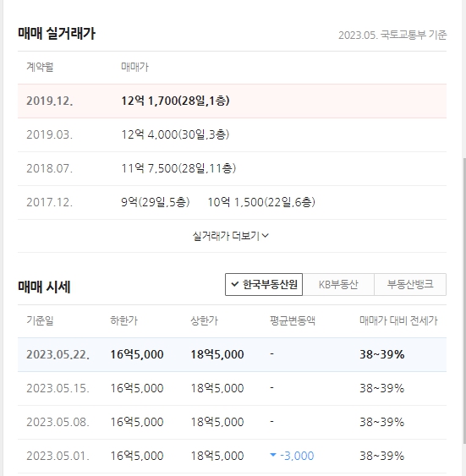466x476 pixels.
Task: Select the 2023.05.01. price row date
Action: point(58,456)
